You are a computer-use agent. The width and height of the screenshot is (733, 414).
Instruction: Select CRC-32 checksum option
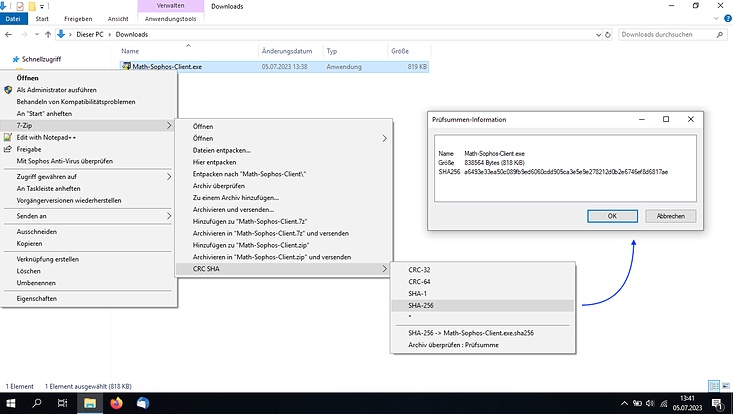pos(482,270)
